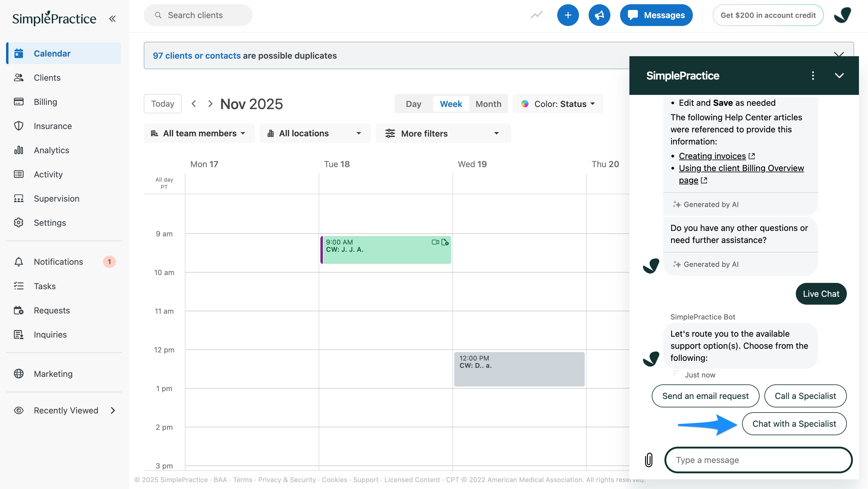Select the Week view toggle
Screen dimensions: 868x489
click(451, 104)
